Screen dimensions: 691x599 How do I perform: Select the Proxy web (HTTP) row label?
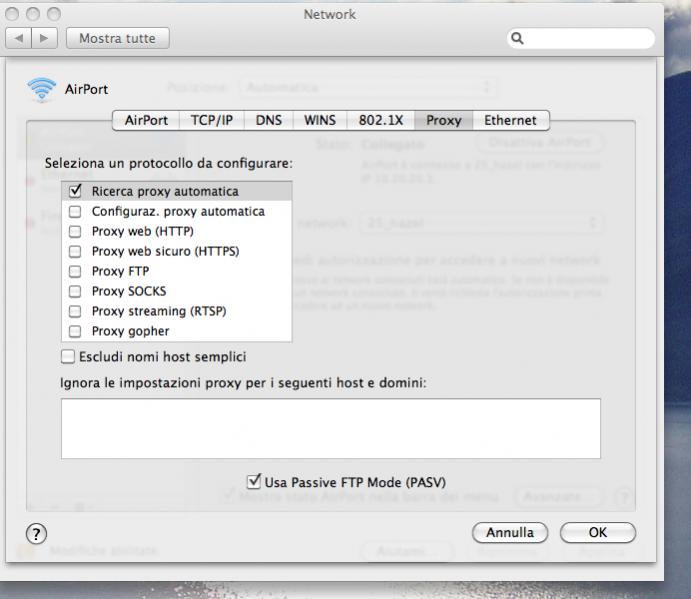pyautogui.click(x=143, y=231)
